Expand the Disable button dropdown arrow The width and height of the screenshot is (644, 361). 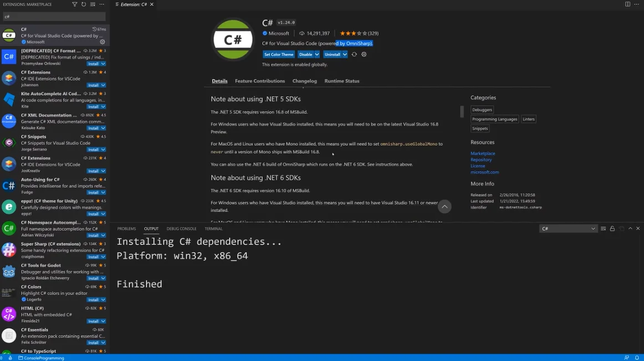pos(317,55)
